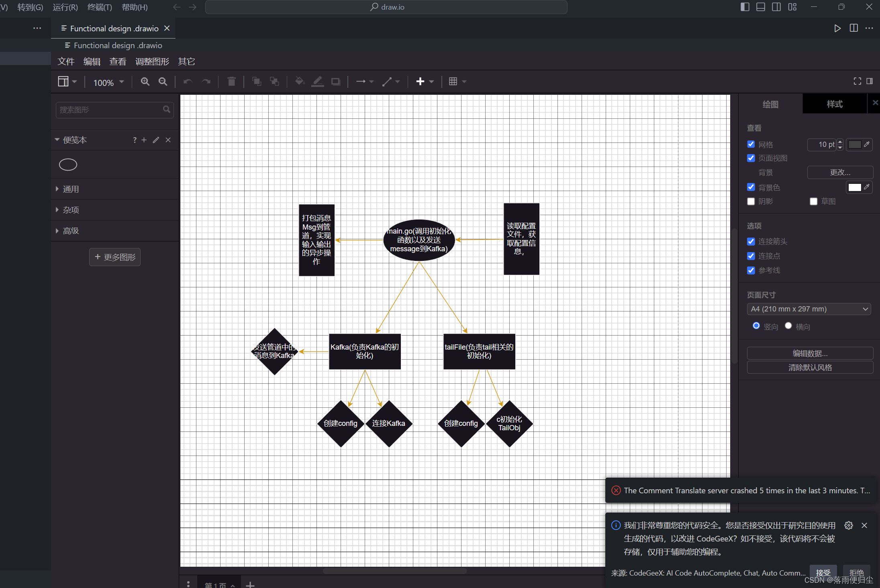
Task: Toggle the 连接箭头 checkbox
Action: 751,242
